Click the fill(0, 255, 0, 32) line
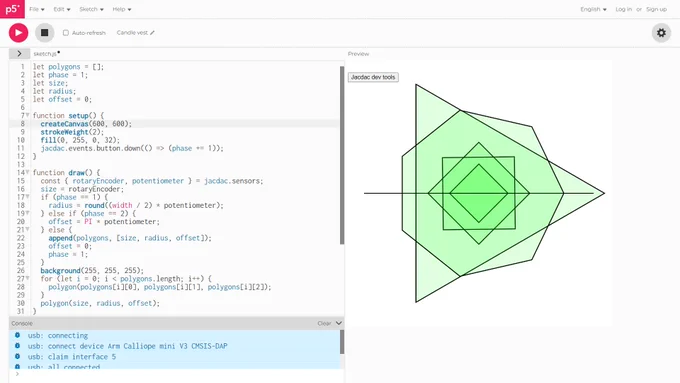The width and height of the screenshot is (680, 383). pos(80,140)
